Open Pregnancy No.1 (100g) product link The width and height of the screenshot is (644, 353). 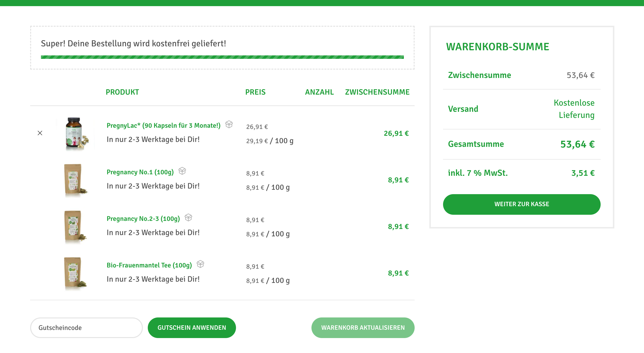click(x=140, y=172)
